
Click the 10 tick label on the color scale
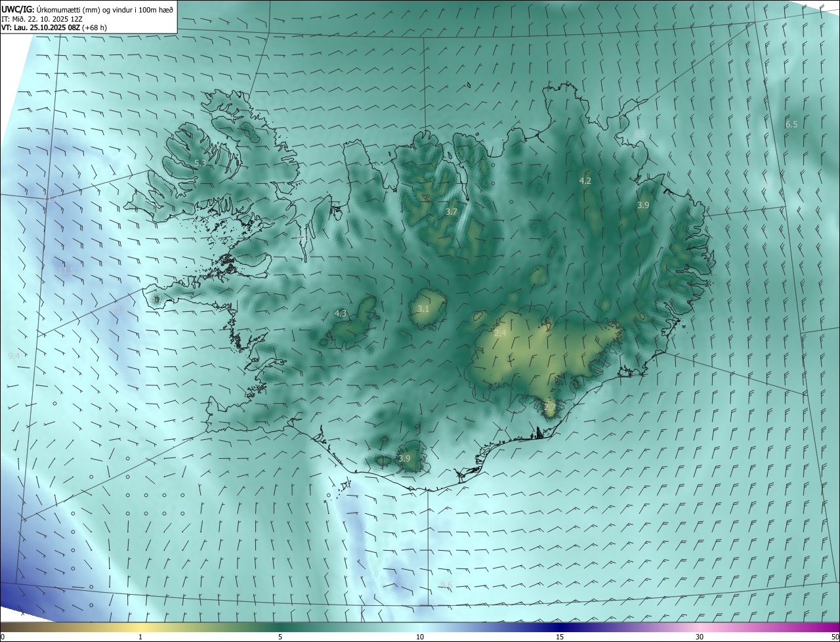420,637
